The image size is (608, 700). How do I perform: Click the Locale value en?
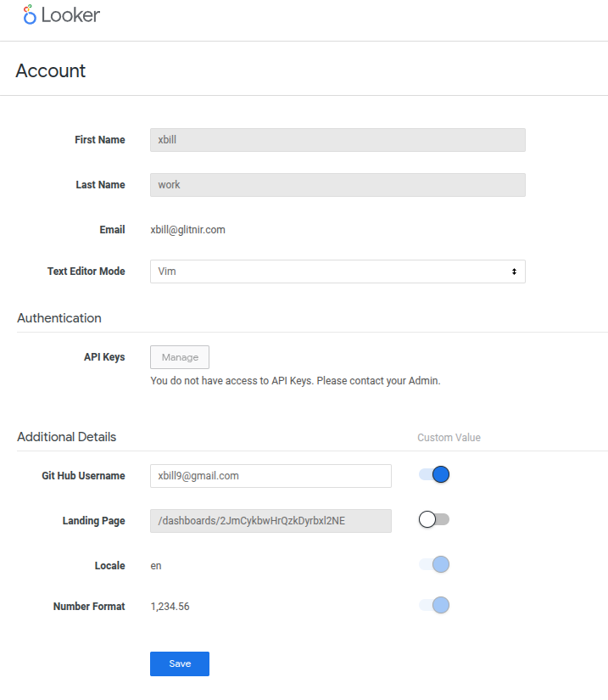(156, 566)
